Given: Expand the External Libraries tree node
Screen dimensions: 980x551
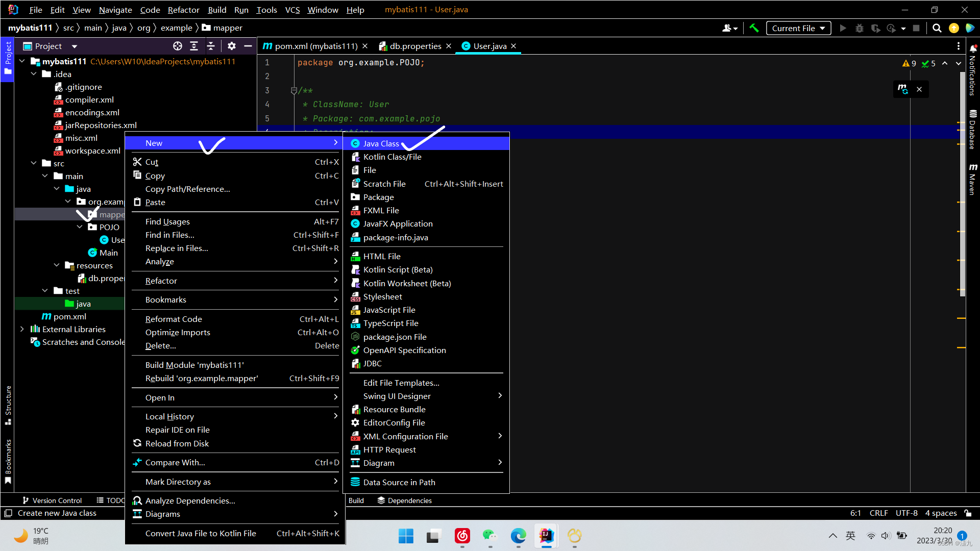Looking at the screenshot, I should [22, 329].
